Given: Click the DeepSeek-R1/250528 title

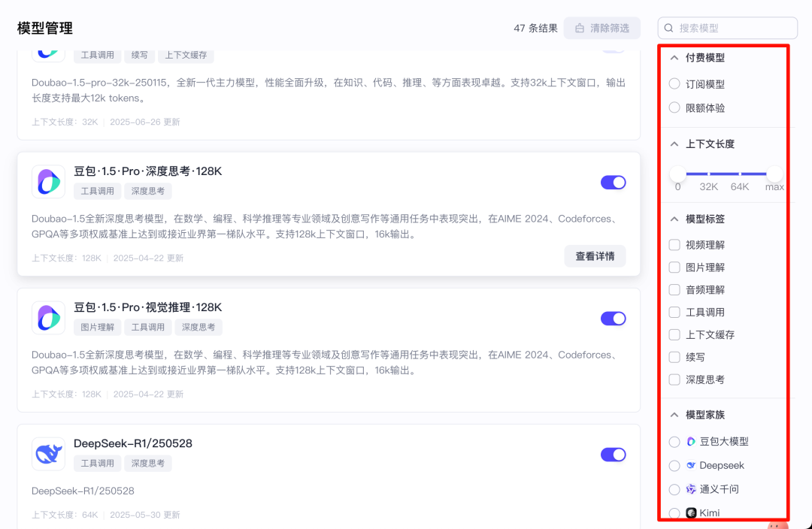Looking at the screenshot, I should coord(133,443).
